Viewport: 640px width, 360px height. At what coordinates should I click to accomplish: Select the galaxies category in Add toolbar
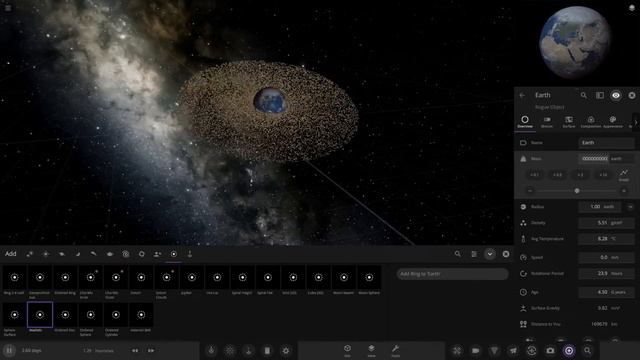[x=126, y=254]
